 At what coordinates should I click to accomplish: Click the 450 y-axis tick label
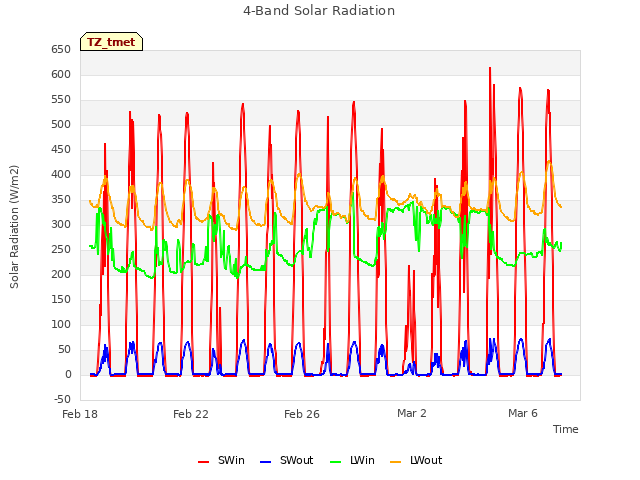(61, 150)
